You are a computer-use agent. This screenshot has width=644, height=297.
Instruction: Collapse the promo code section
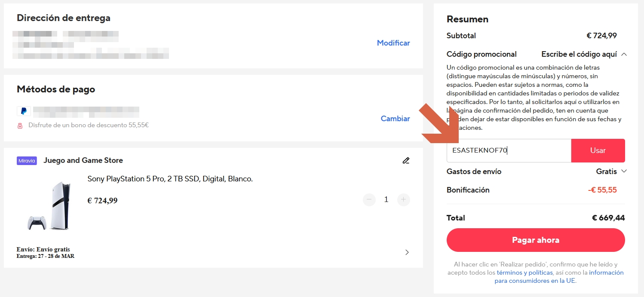click(x=624, y=54)
